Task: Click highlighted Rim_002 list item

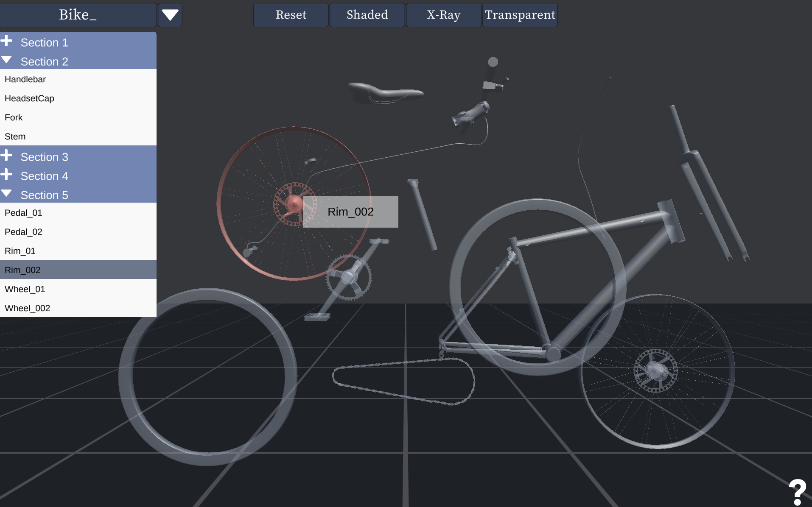Action: point(78,270)
